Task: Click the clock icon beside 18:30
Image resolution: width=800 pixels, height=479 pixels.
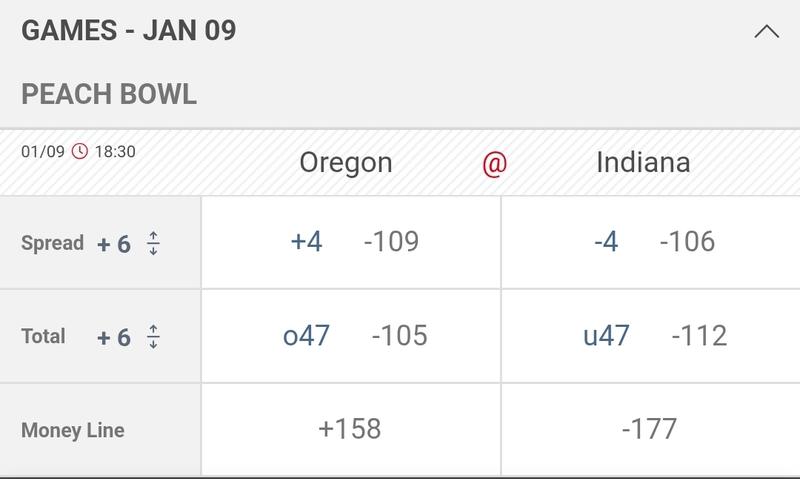Action: pos(80,153)
